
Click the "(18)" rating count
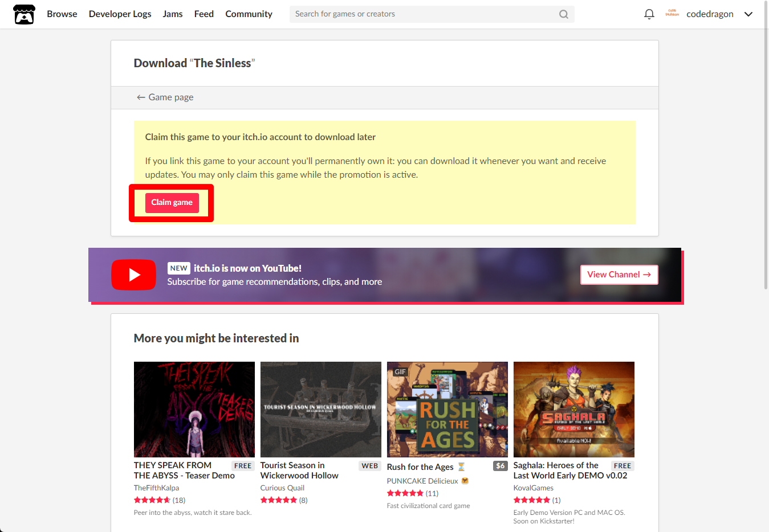tap(179, 501)
